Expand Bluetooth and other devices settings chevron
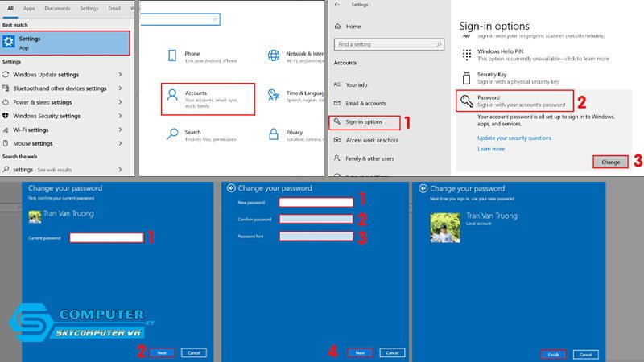This screenshot has width=644, height=362. point(120,88)
